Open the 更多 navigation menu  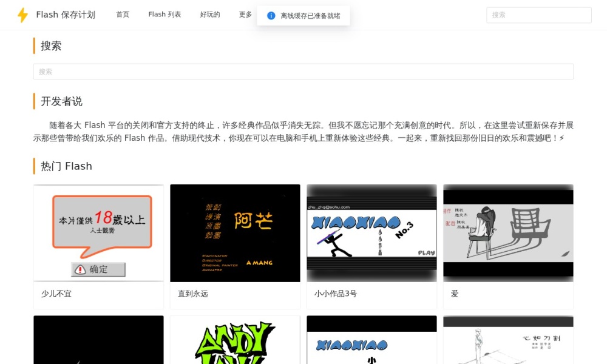tap(245, 15)
